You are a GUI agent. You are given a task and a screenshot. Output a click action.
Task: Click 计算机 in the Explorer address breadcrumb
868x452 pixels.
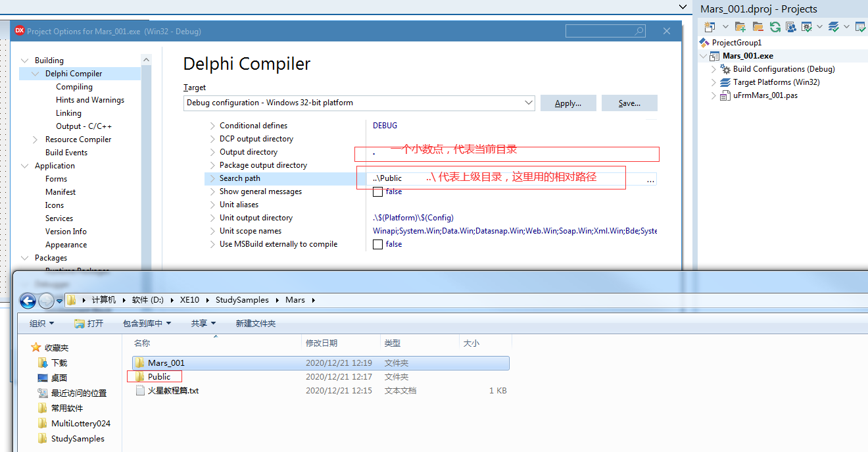pos(104,299)
